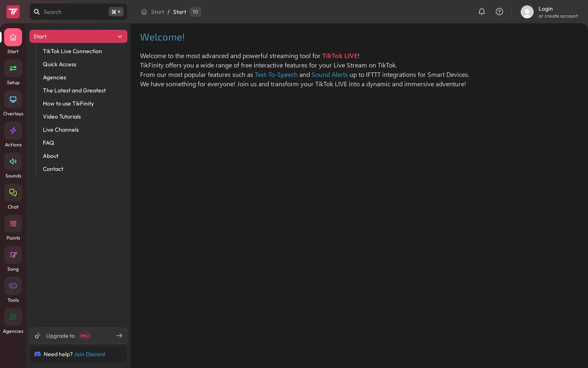Click the Discord logo icon
Viewport: 588px width, 368px height.
click(38, 354)
